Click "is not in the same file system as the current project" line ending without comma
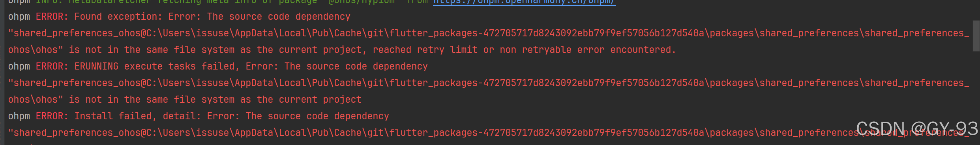980x145 pixels. coord(185,100)
